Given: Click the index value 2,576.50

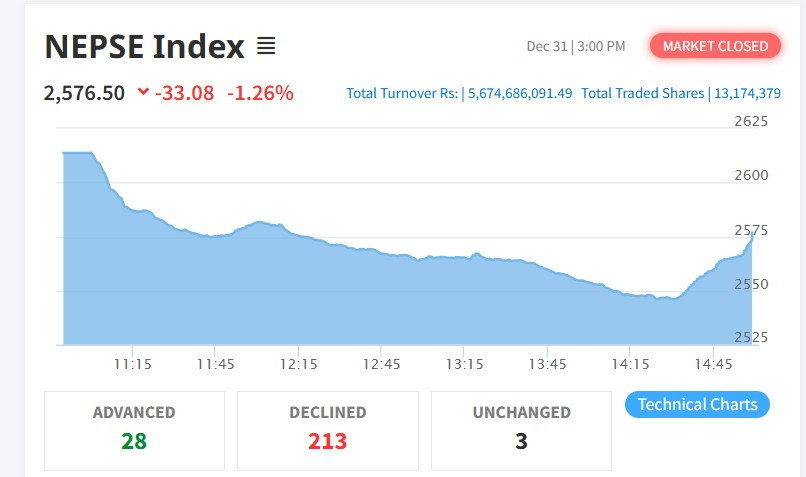Looking at the screenshot, I should click(x=84, y=93).
